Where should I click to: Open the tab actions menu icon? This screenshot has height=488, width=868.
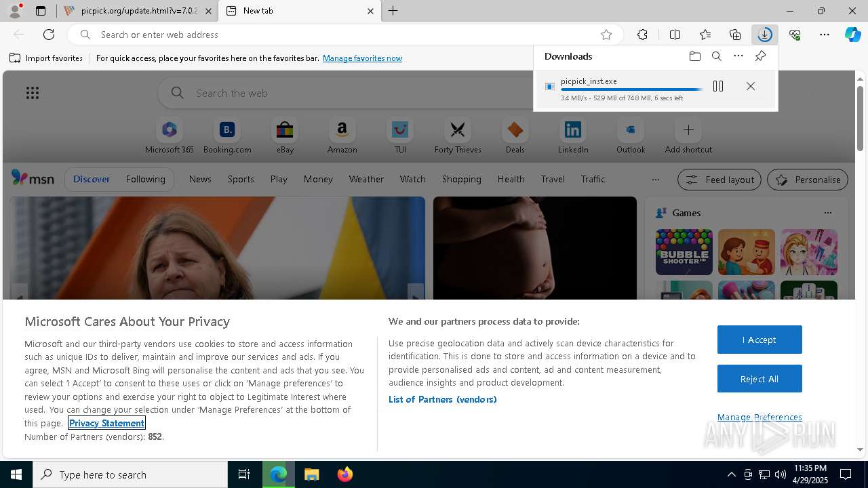click(x=41, y=11)
